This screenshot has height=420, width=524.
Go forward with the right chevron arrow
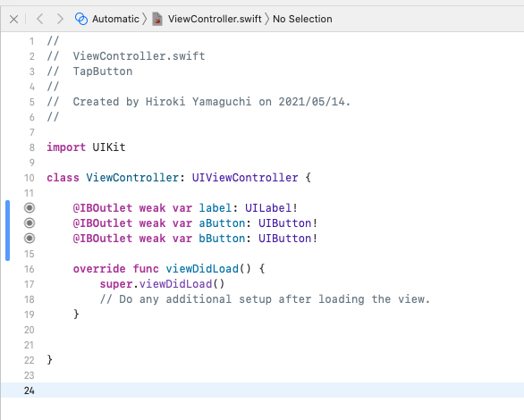60,19
